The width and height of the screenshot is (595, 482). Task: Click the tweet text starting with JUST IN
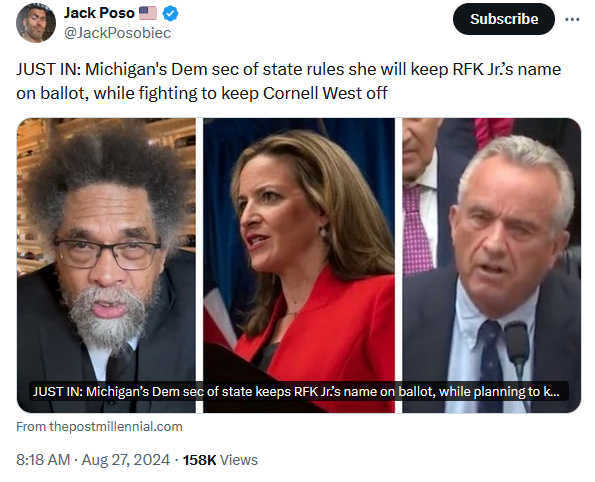[288, 81]
